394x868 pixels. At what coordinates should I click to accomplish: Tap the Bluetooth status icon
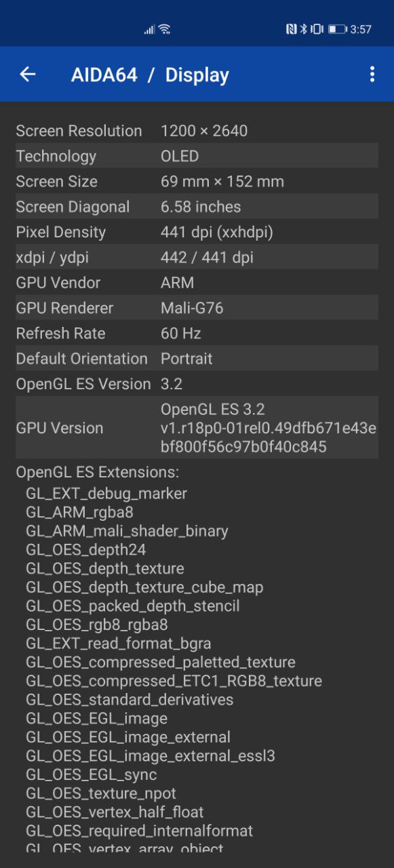303,29
